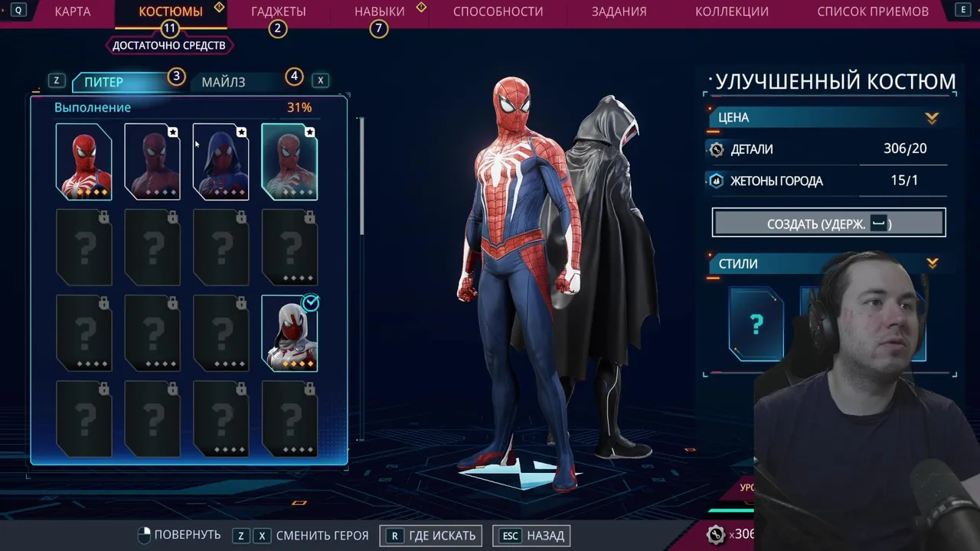This screenshot has height=551, width=980.
Task: Click the УЛУЧШЕННЫЙ КОСТЮМ title
Action: 835,81
